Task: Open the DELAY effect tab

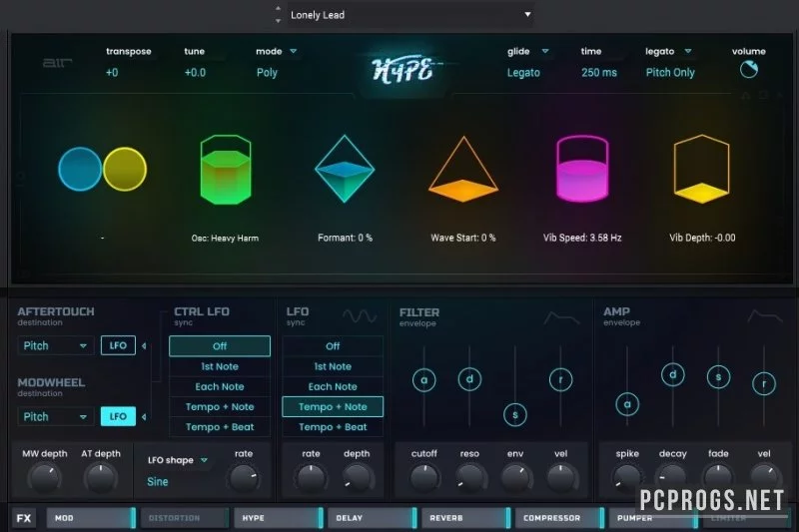Action: (373, 518)
